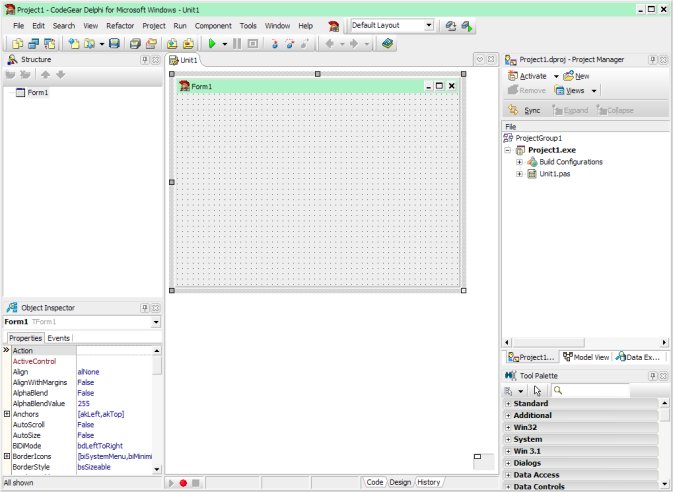Click the Trace Into debug icon
The height and width of the screenshot is (492, 673).
[x=275, y=44]
